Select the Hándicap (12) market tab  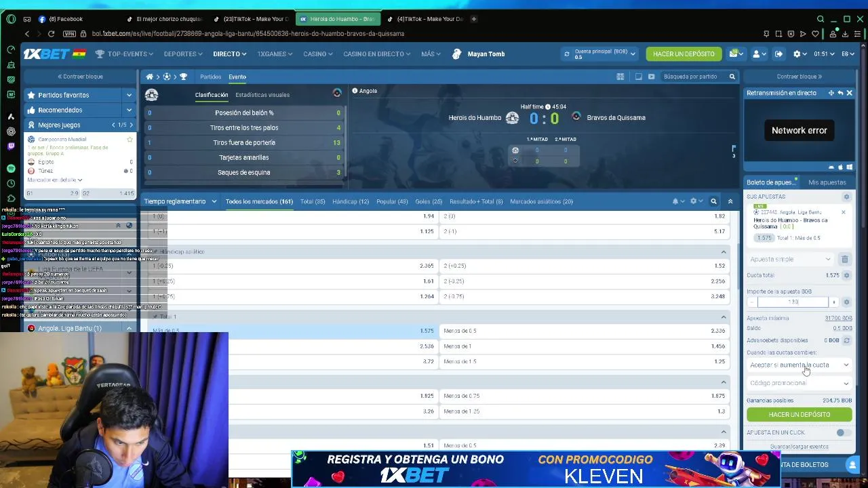pos(351,201)
